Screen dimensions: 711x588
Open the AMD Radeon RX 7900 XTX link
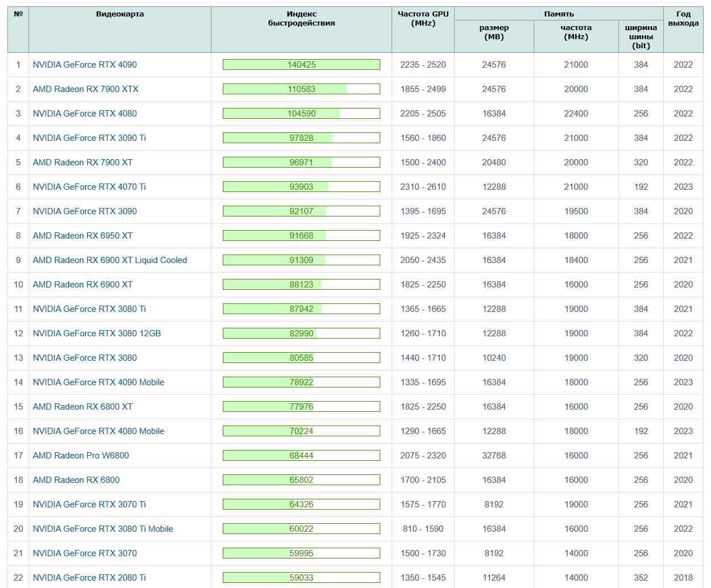point(86,89)
